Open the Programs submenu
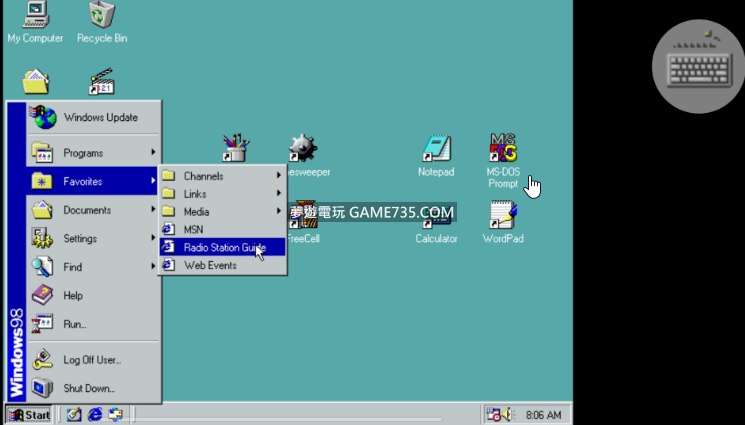Viewport: 745px width, 425px height. [94, 153]
